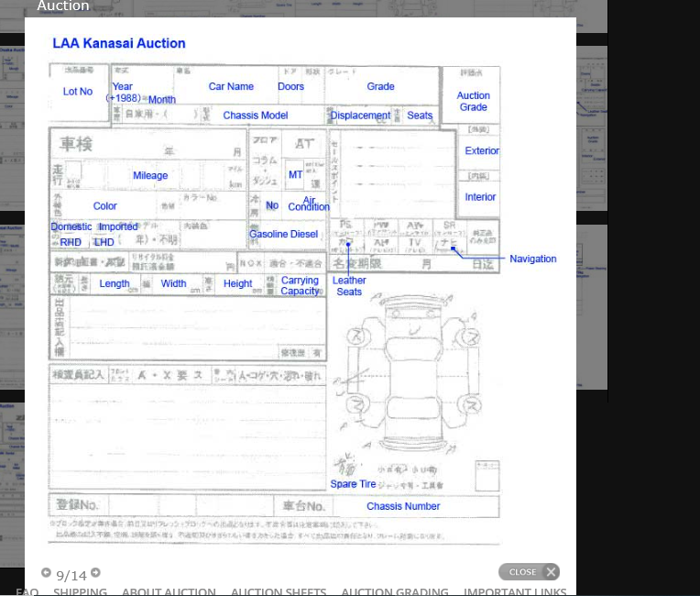
Task: Click the Navigation label
Action: (x=533, y=259)
